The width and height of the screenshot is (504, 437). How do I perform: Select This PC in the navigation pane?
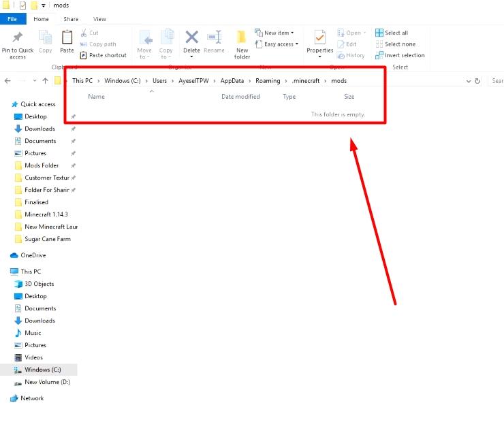click(26, 272)
